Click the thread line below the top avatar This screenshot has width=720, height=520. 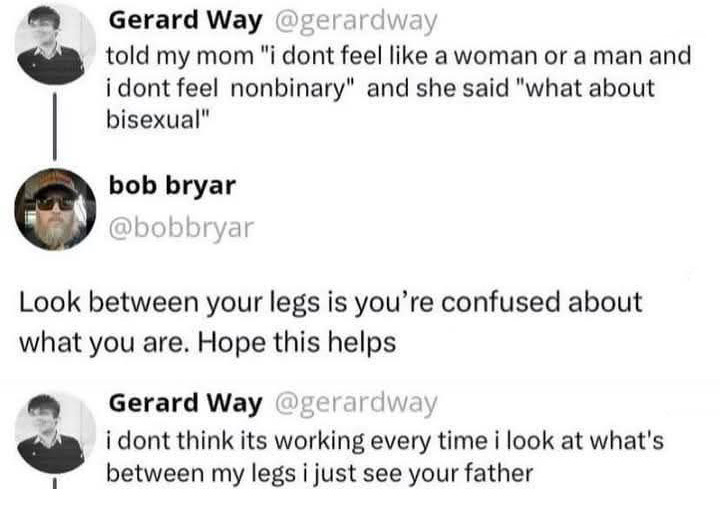tap(55, 125)
